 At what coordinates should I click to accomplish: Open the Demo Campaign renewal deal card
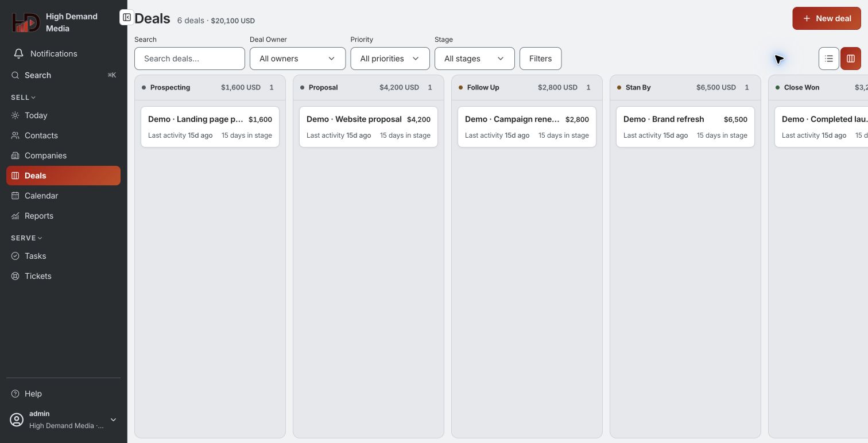527,127
